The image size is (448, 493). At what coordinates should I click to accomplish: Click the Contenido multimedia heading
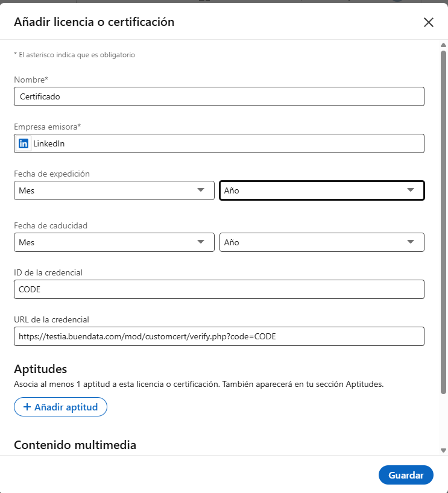pos(75,444)
